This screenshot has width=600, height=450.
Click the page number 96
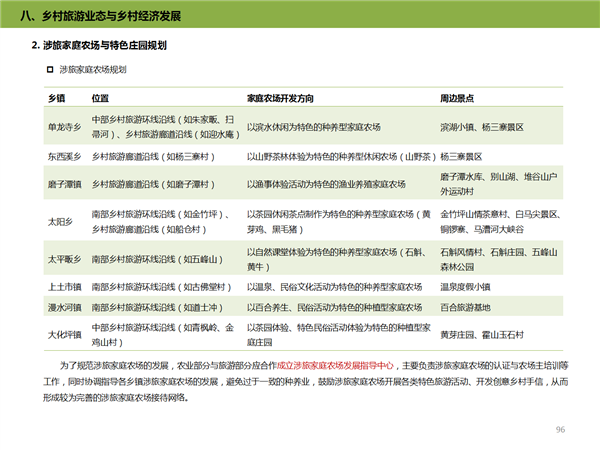coord(560,429)
